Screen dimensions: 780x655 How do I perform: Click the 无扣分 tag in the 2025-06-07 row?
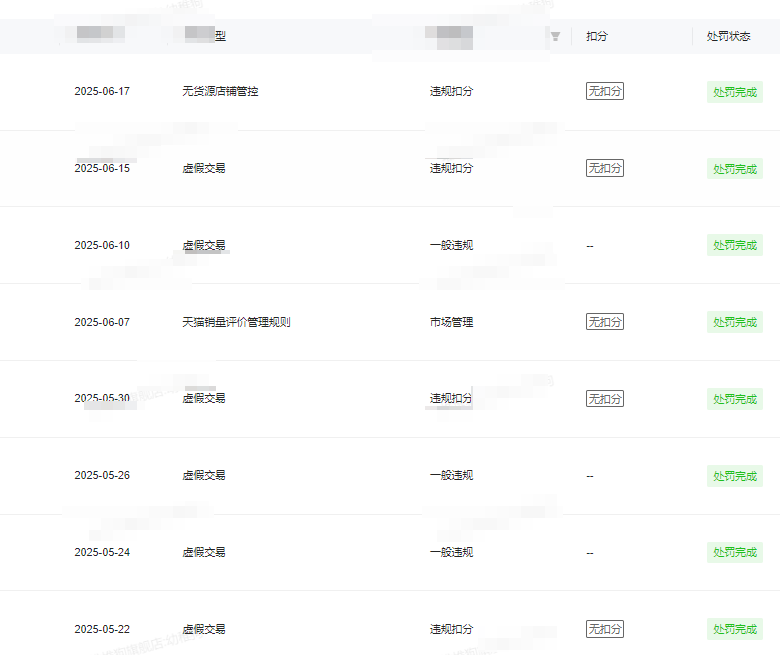[605, 322]
